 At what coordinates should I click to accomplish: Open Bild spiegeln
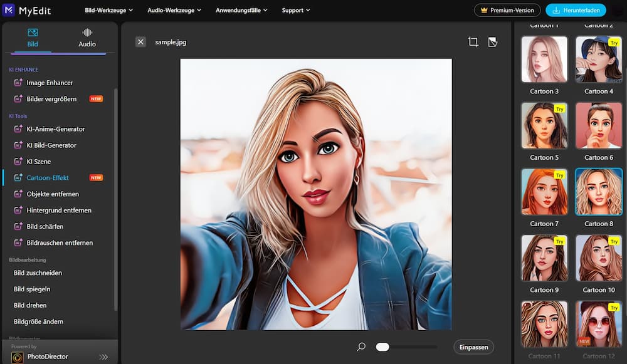[x=32, y=289]
